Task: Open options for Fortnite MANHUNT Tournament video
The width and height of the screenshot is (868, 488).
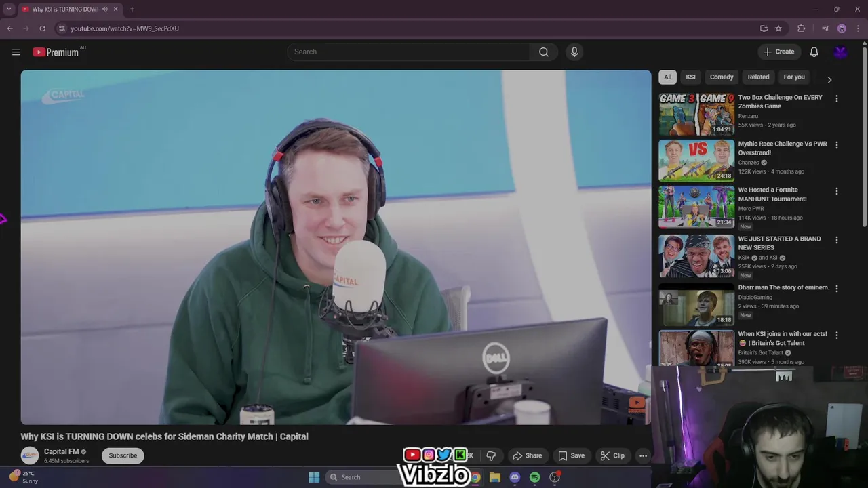Action: coord(836,191)
